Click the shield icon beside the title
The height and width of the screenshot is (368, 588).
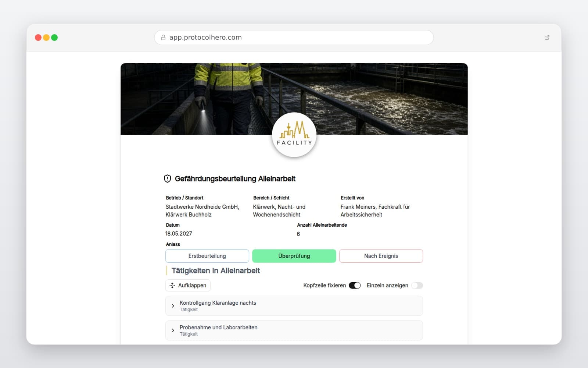(x=167, y=179)
